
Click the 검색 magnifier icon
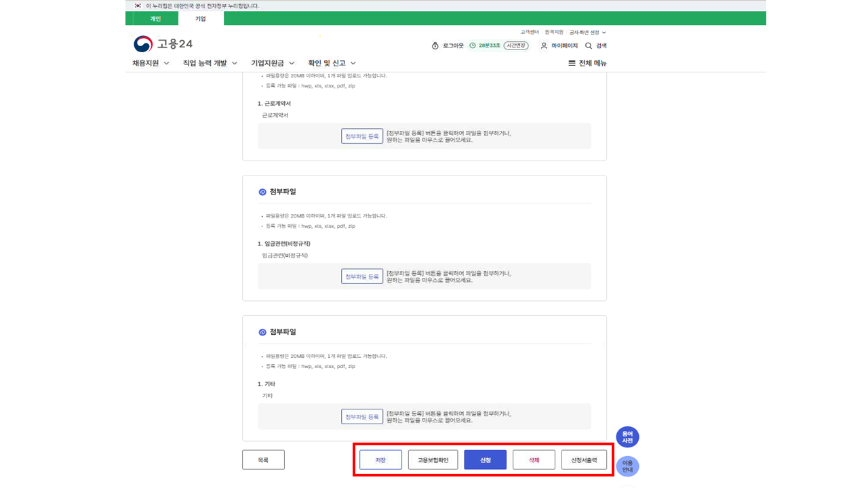589,46
